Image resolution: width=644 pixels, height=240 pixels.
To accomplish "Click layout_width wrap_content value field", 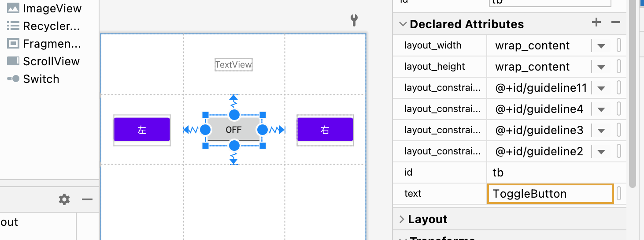I will click(539, 45).
